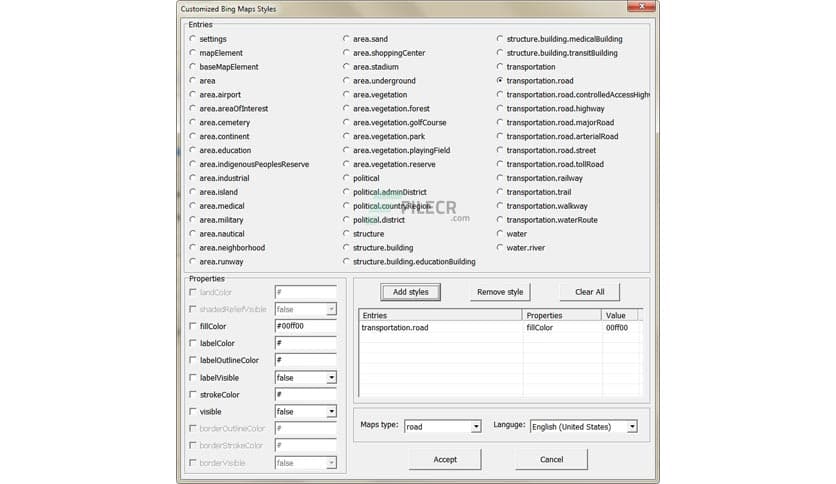Viewport: 836px width, 484px height.
Task: Check the visible property checkbox
Action: (193, 412)
